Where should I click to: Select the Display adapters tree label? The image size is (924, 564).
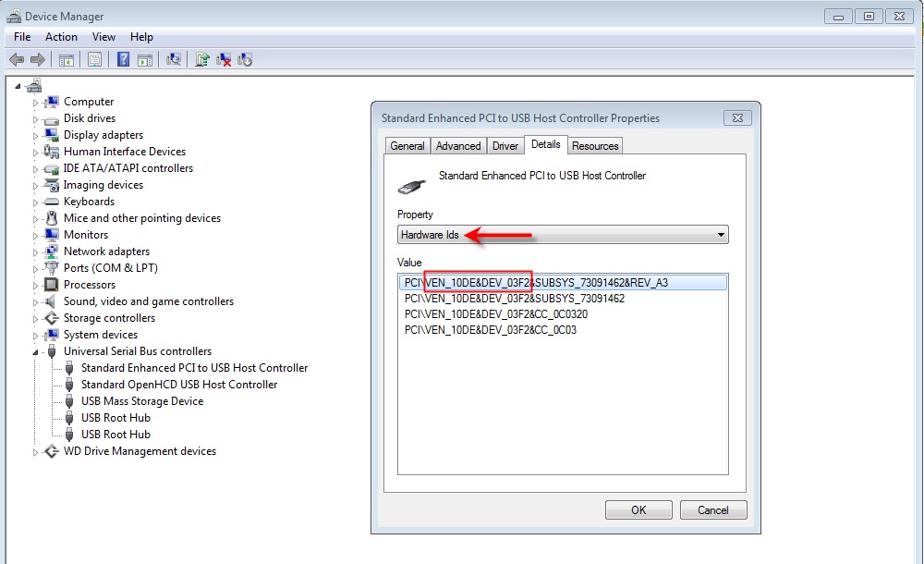coord(103,135)
